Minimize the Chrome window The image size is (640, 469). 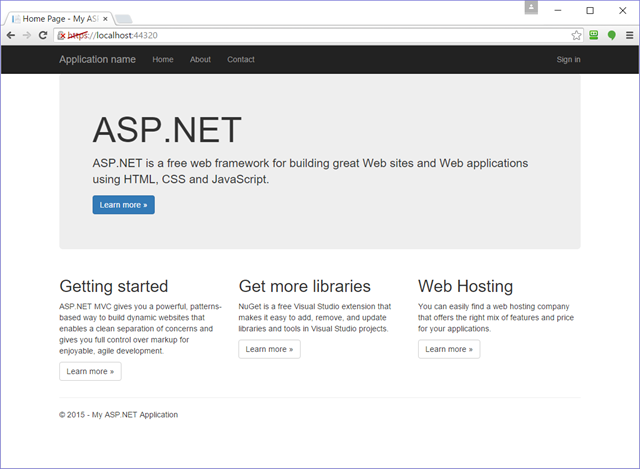pos(558,11)
